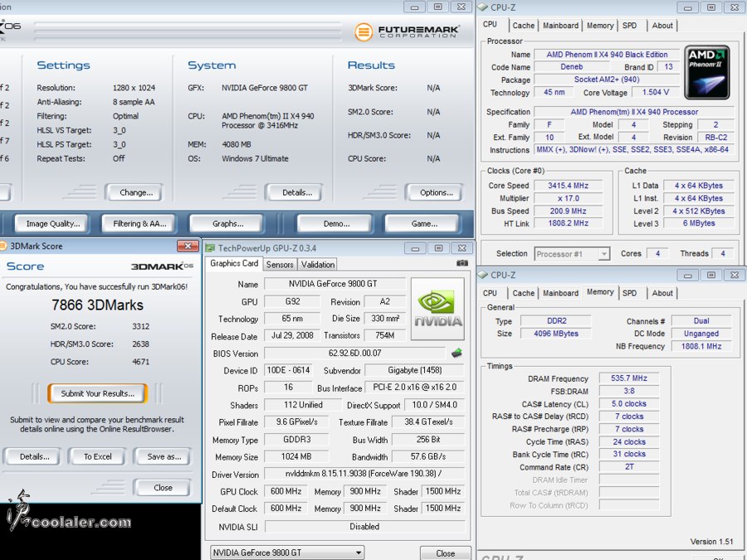Click the Code Name value Deneb
The width and height of the screenshot is (747, 560).
click(572, 67)
